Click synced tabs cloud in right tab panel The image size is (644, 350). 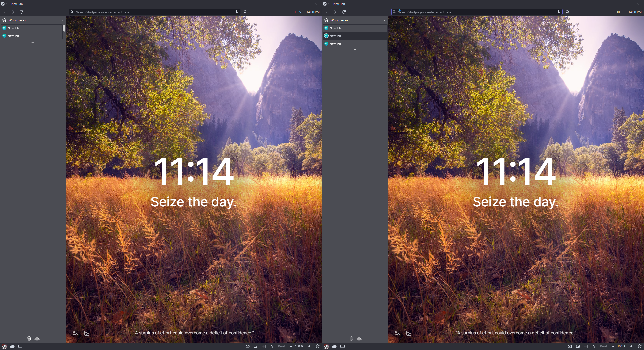359,338
